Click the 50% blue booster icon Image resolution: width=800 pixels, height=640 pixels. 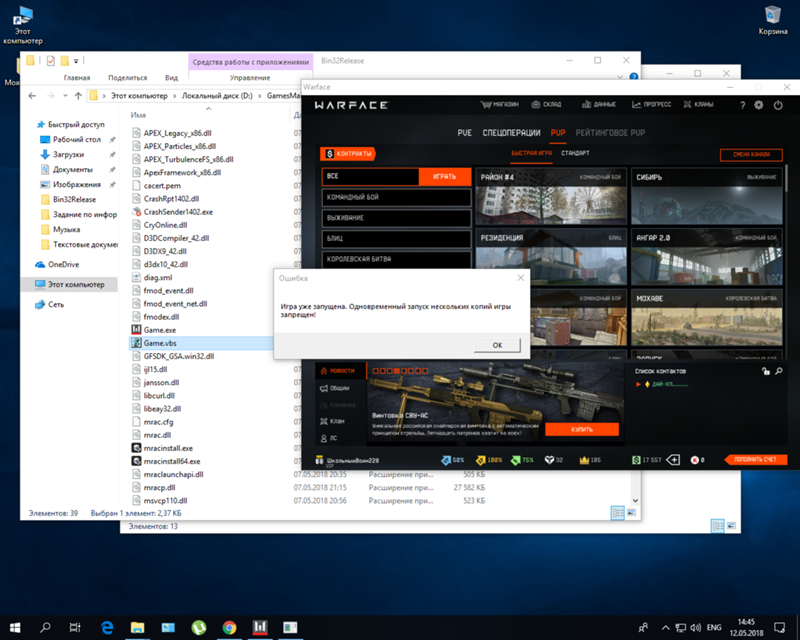pos(446,460)
